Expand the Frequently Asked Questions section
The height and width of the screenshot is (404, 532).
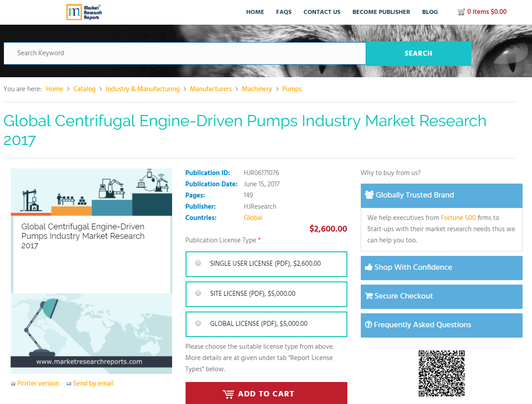click(x=441, y=325)
